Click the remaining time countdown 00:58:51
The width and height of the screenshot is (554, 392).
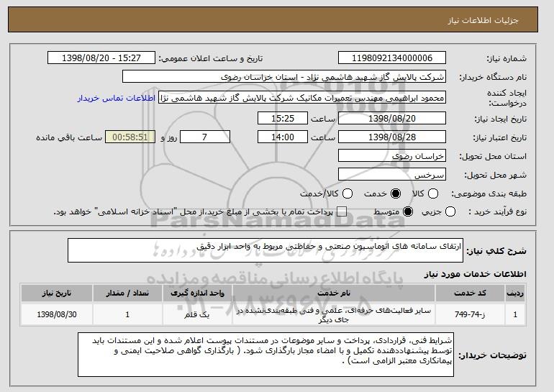coord(130,137)
